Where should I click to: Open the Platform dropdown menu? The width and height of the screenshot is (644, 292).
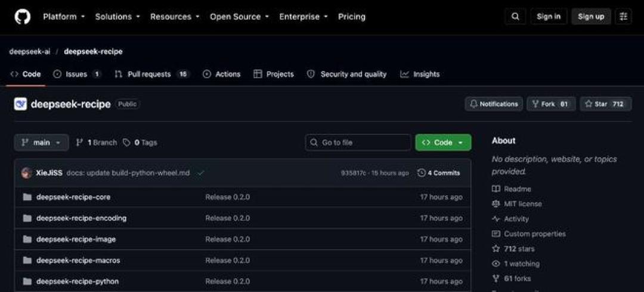[64, 17]
